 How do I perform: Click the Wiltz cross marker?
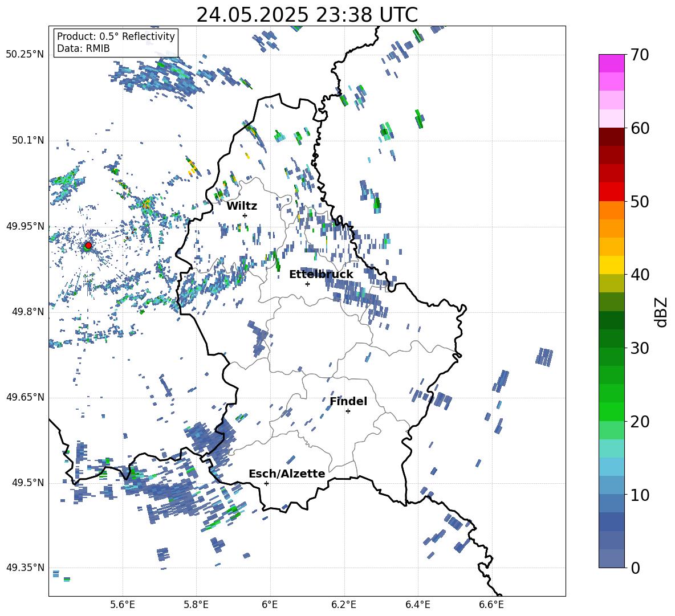245,215
